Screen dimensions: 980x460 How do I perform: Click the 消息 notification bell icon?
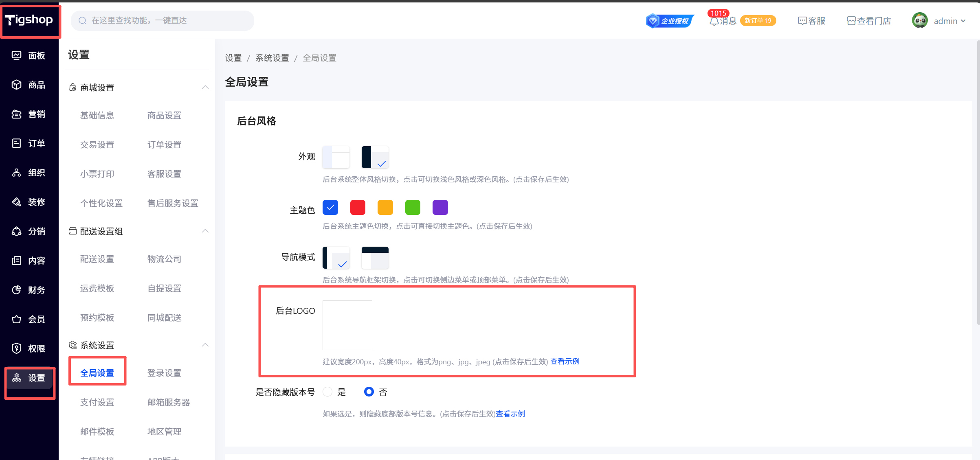(714, 21)
